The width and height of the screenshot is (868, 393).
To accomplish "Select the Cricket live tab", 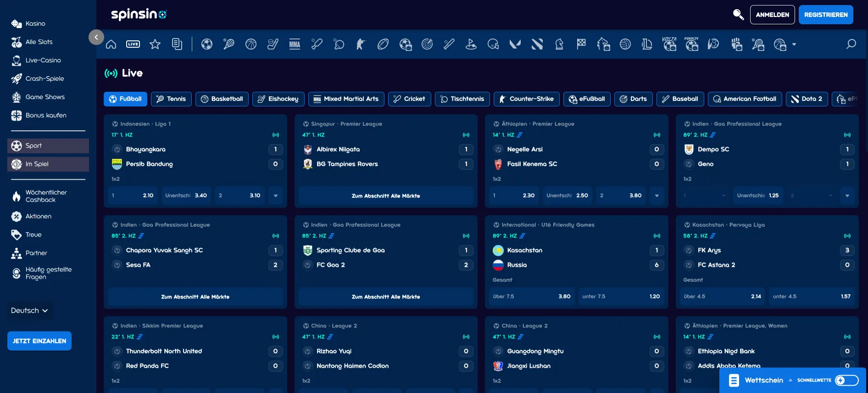I will (x=410, y=99).
